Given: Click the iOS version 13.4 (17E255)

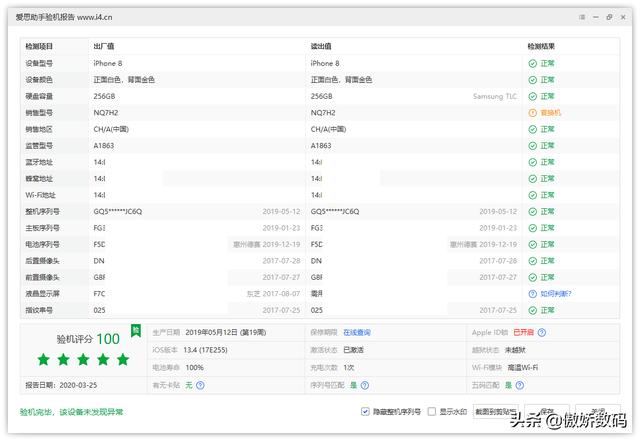Looking at the screenshot, I should [x=205, y=350].
